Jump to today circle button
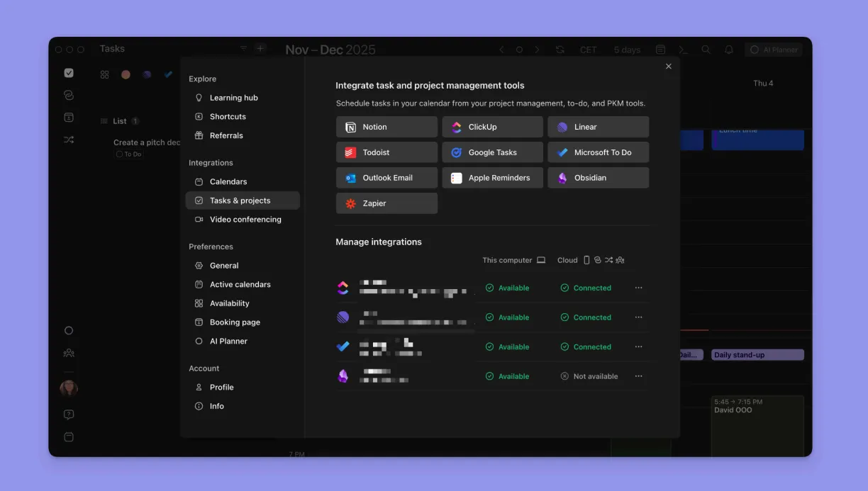This screenshot has height=491, width=868. click(519, 50)
